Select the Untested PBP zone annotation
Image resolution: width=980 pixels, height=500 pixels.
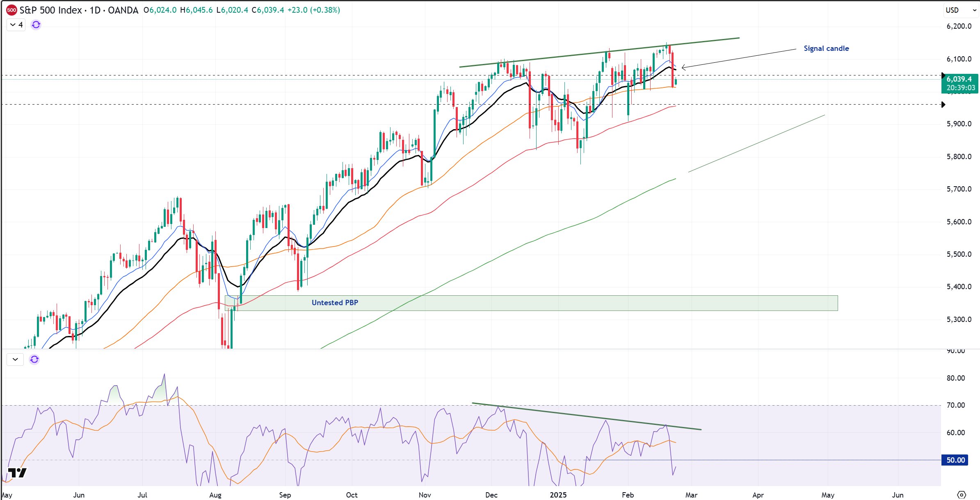click(x=335, y=303)
